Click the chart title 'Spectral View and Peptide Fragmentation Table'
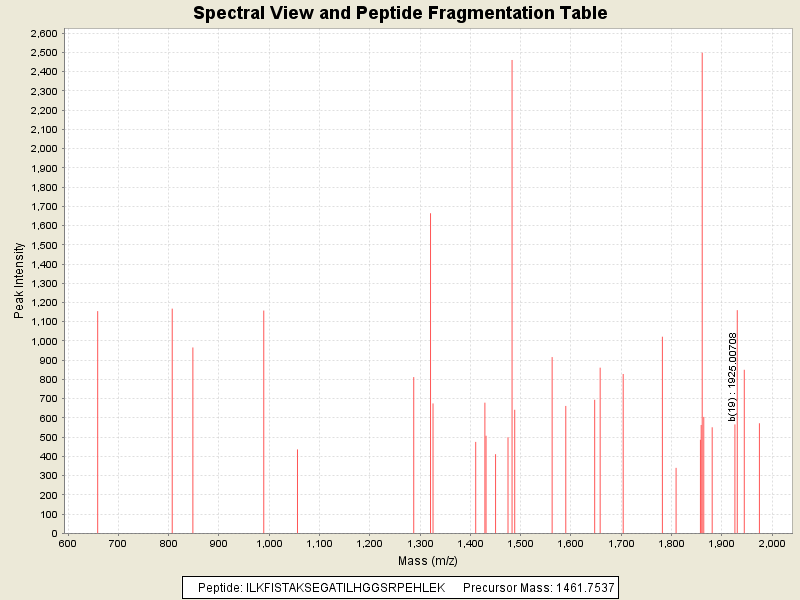This screenshot has width=800, height=600. coord(400,13)
